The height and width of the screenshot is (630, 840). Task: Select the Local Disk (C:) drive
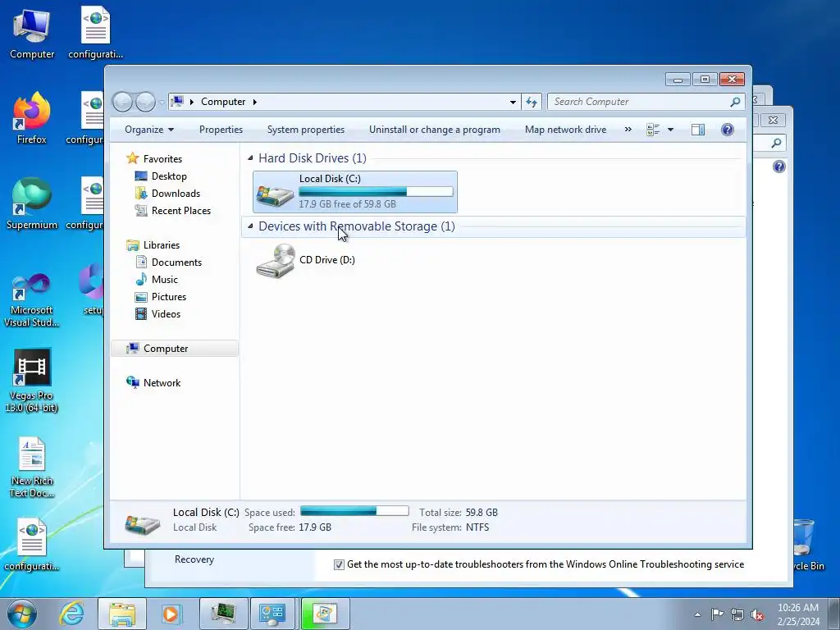[x=354, y=192]
